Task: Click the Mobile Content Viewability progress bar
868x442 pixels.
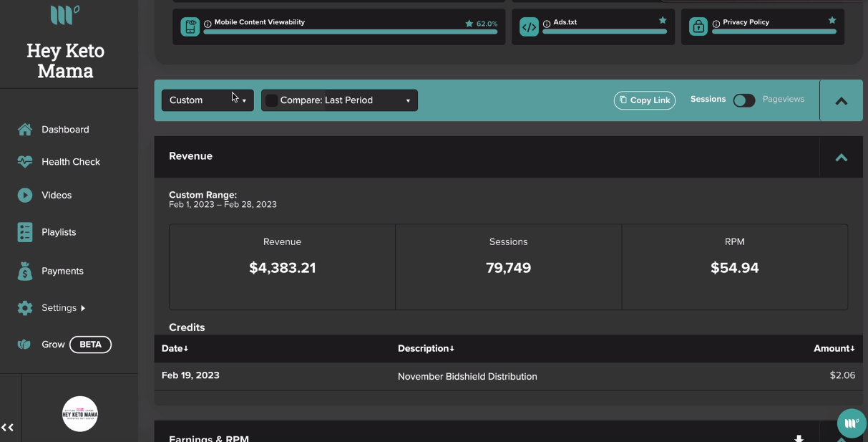Action: (351, 32)
